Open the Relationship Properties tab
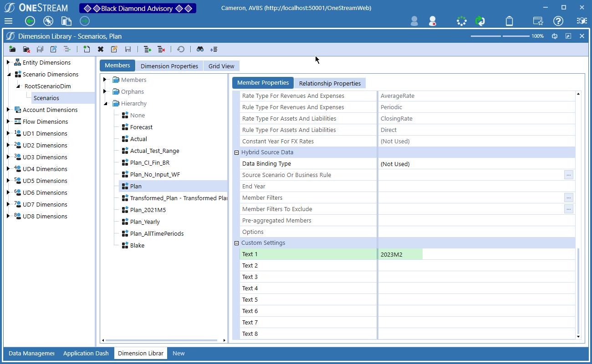 [x=330, y=83]
